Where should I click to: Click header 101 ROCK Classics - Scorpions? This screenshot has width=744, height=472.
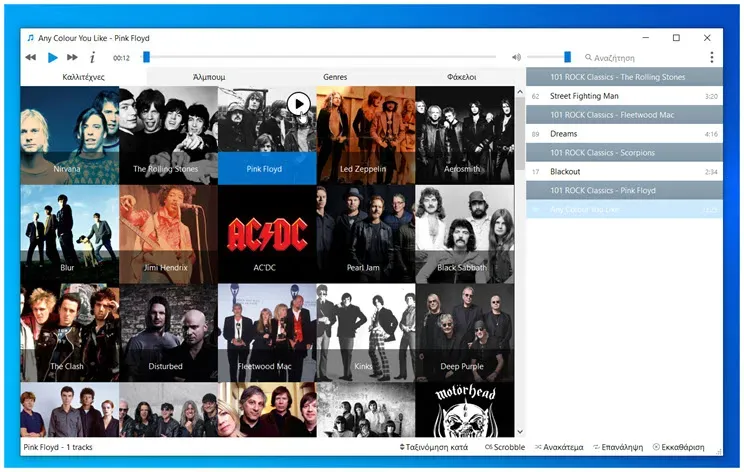pyautogui.click(x=624, y=153)
